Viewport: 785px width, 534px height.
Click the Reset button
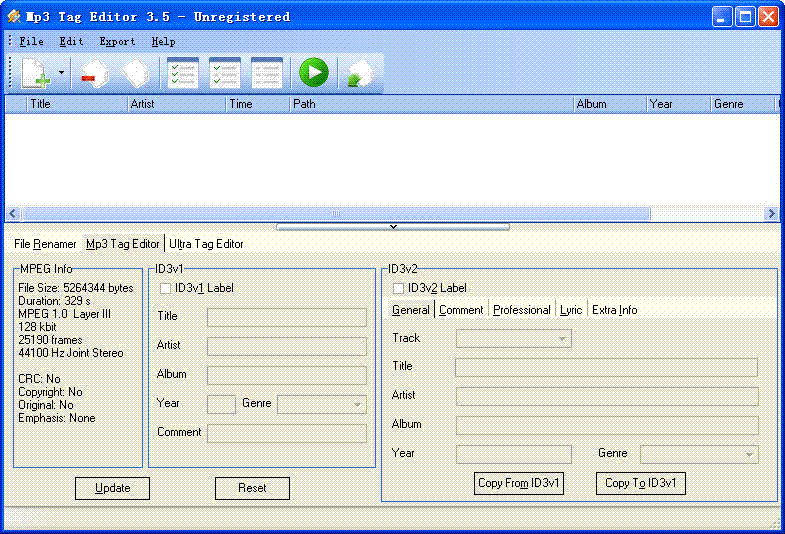tap(252, 488)
